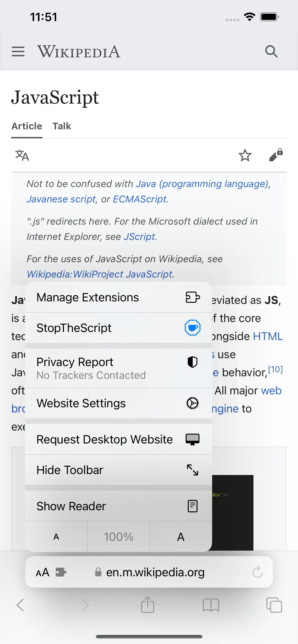Open the Safari share sheet

[148, 605]
